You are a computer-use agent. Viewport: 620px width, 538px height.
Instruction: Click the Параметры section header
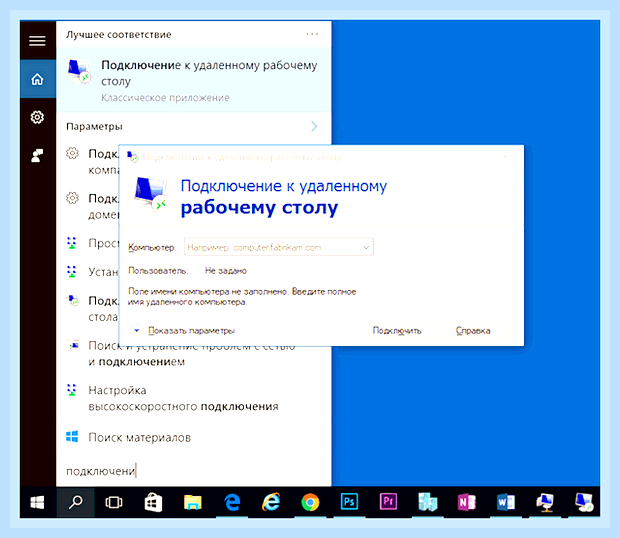pyautogui.click(x=95, y=126)
